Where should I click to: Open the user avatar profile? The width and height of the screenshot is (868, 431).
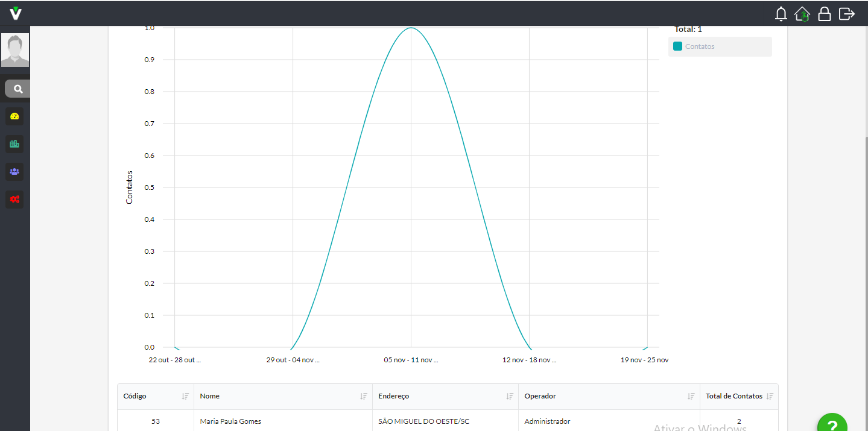tap(15, 50)
